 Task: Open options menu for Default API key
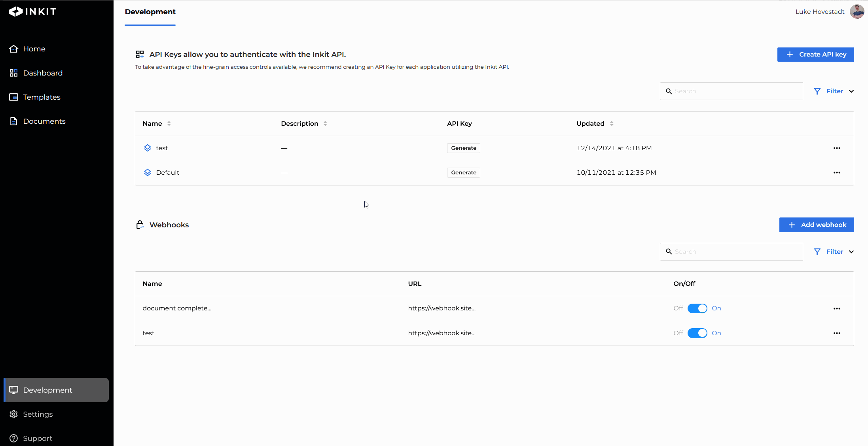(837, 173)
